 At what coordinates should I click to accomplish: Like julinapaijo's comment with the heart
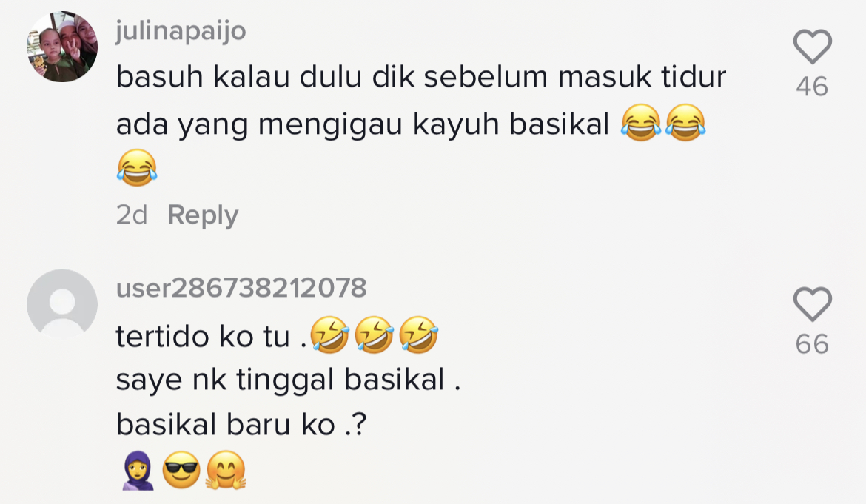point(812,47)
